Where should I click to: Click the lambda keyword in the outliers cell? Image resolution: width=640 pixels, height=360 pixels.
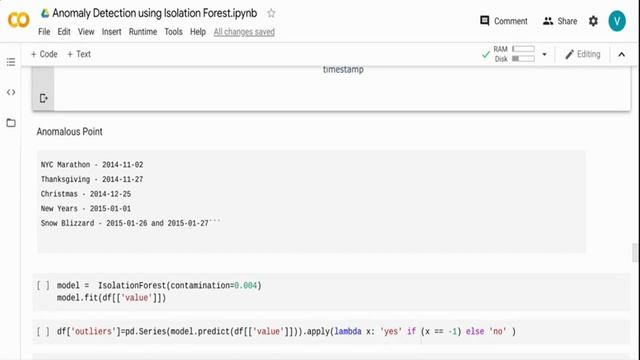click(x=348, y=331)
